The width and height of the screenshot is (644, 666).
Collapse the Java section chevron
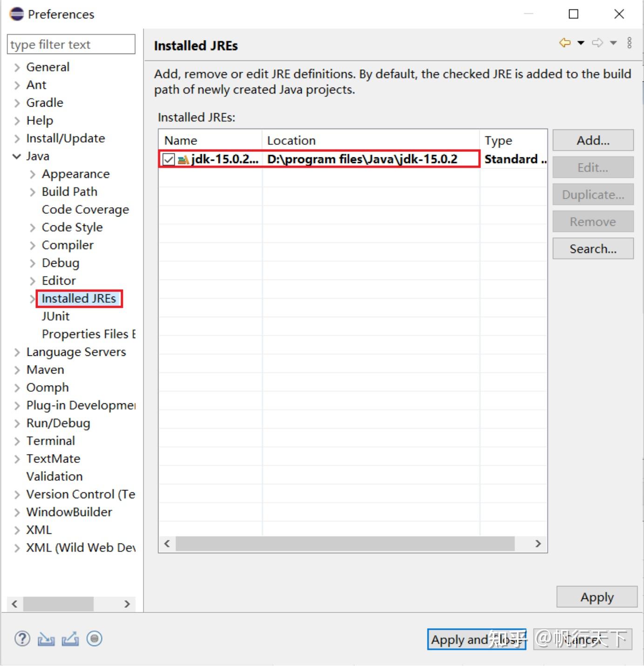click(x=16, y=156)
